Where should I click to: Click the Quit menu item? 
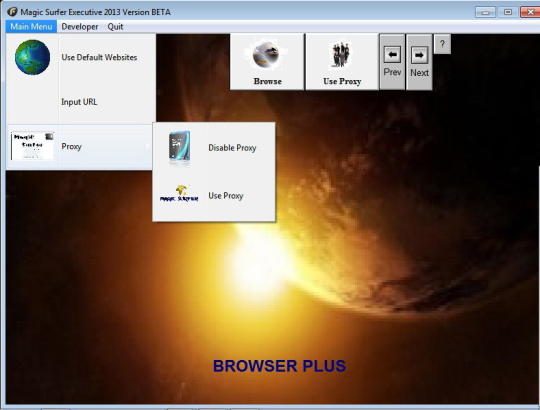pyautogui.click(x=115, y=27)
